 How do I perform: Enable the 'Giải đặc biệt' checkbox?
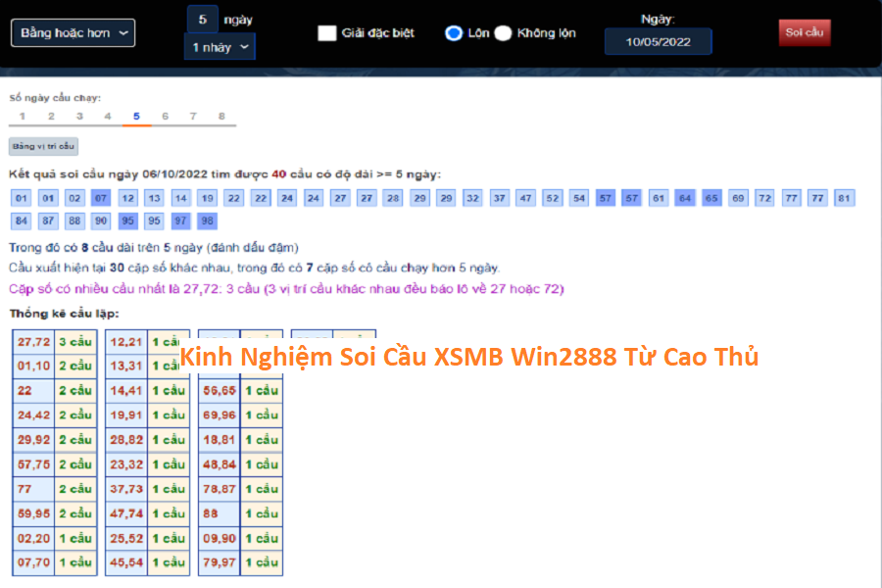point(327,33)
